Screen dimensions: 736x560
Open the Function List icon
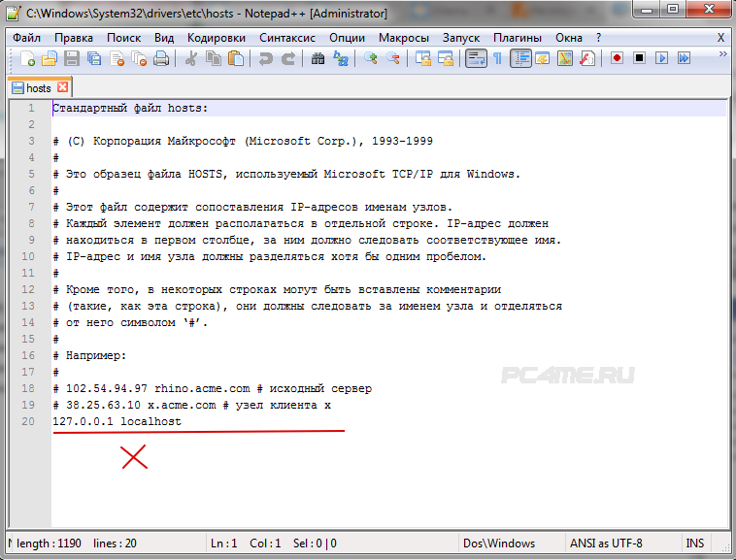point(587,58)
